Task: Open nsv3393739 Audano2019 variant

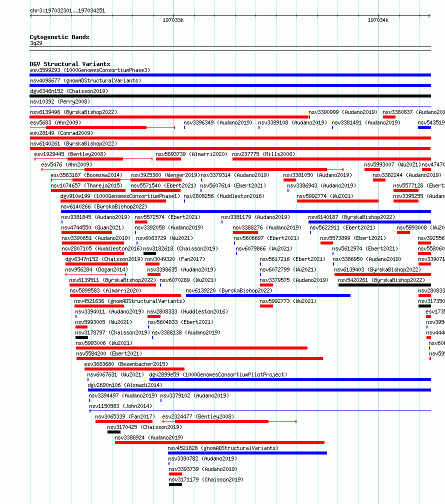Action: point(203,469)
